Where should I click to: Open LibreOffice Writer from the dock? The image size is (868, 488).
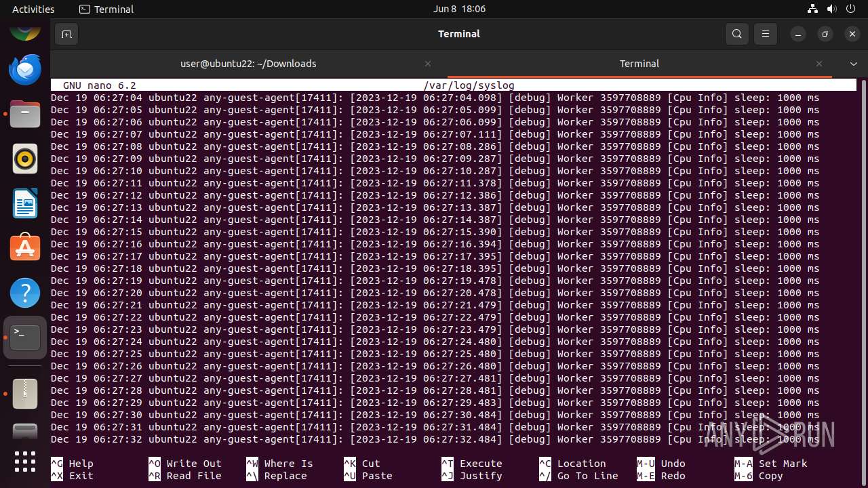point(25,203)
